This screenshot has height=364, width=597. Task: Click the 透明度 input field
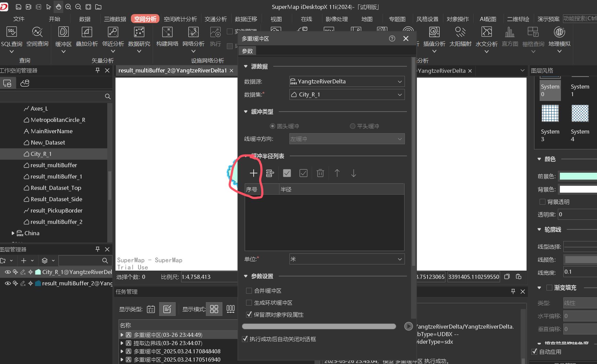pos(577,215)
